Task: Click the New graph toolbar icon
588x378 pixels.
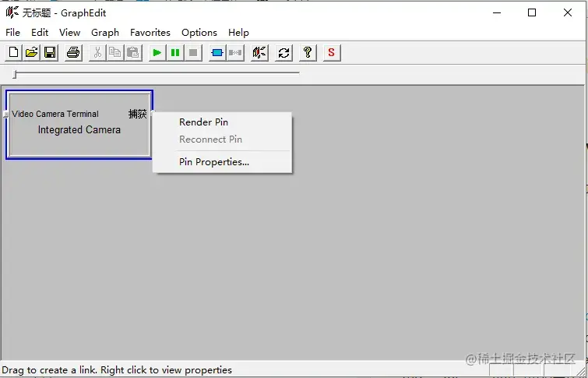Action: (14, 52)
